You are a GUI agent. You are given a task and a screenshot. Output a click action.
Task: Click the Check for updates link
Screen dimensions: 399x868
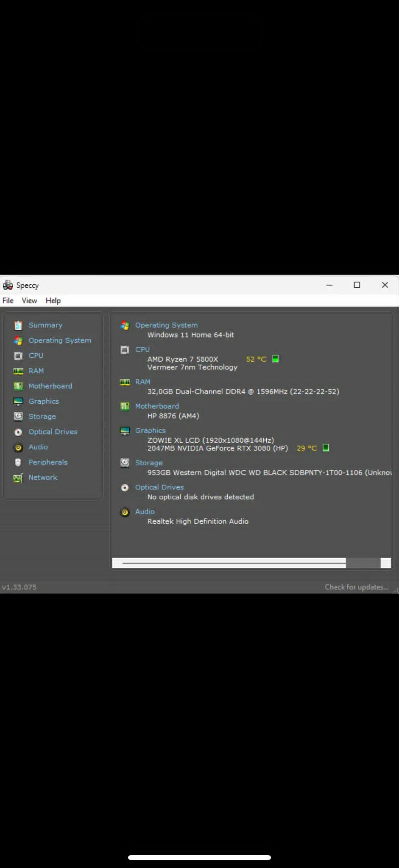point(357,587)
